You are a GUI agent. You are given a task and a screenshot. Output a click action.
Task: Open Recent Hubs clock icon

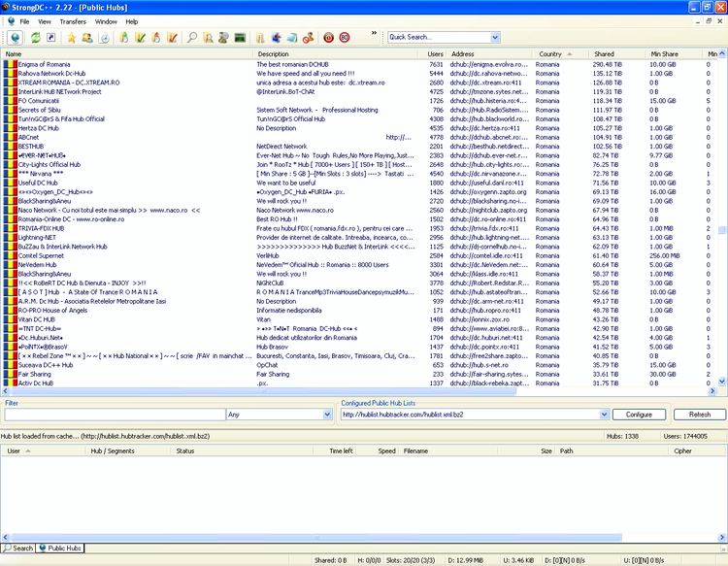tap(105, 38)
